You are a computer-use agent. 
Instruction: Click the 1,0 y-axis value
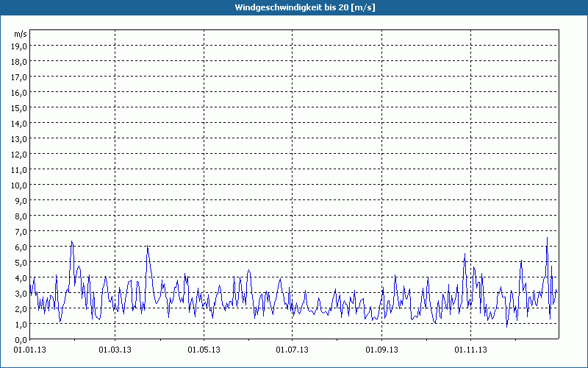pos(21,324)
